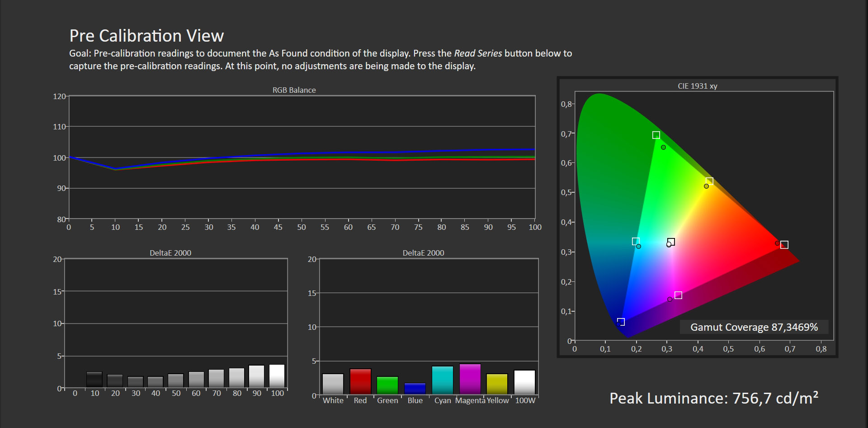Click the grayscale DeltaE bar at 10
Image resolution: width=868 pixels, height=428 pixels.
[94, 380]
